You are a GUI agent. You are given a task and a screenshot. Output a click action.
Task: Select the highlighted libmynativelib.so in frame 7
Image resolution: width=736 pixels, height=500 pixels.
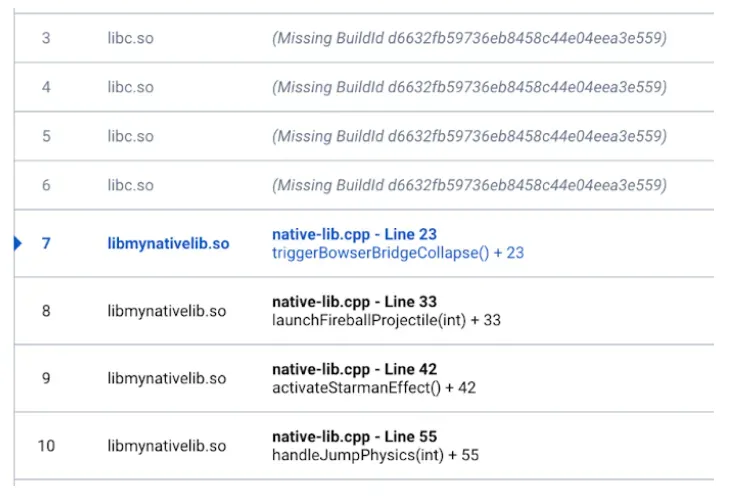(168, 244)
